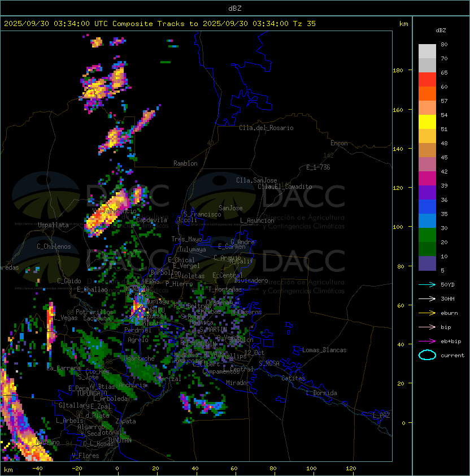The height and width of the screenshot is (476, 470).
Task: Click the 120 tick on horizontal km axis
Action: click(351, 469)
